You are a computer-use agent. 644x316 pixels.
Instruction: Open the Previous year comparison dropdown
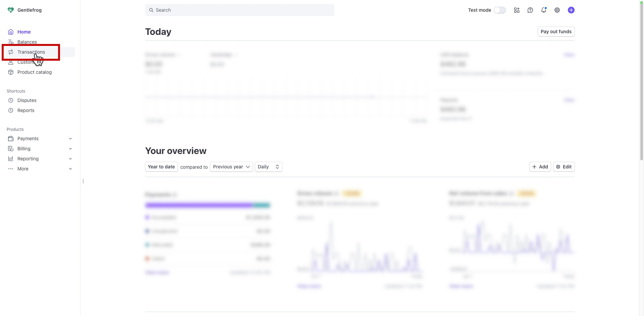[231, 167]
